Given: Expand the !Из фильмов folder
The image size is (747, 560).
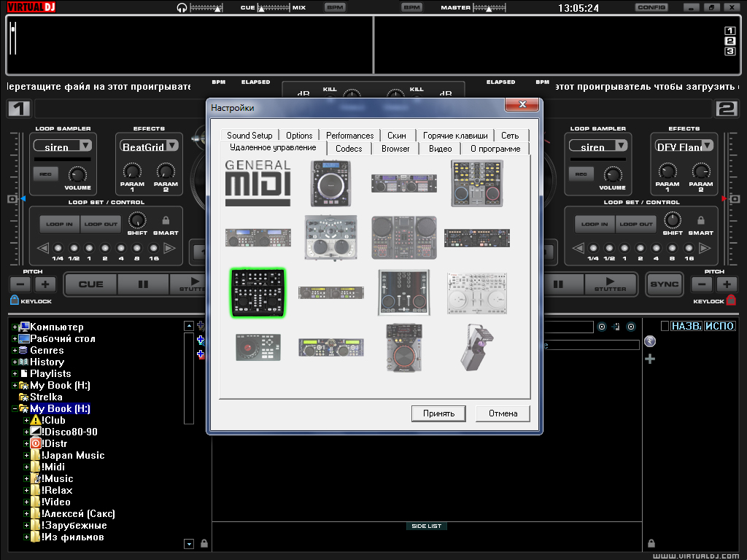Looking at the screenshot, I should pos(26,537).
